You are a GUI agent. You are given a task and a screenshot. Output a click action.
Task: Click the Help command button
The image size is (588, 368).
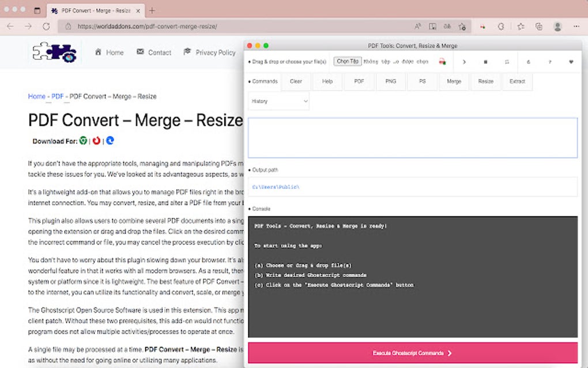point(327,81)
